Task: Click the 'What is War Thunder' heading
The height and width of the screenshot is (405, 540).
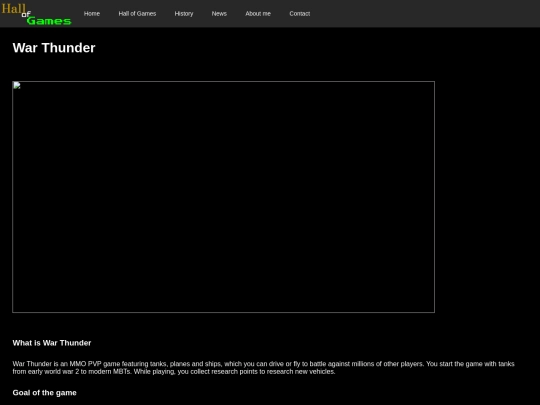Action: (52, 343)
